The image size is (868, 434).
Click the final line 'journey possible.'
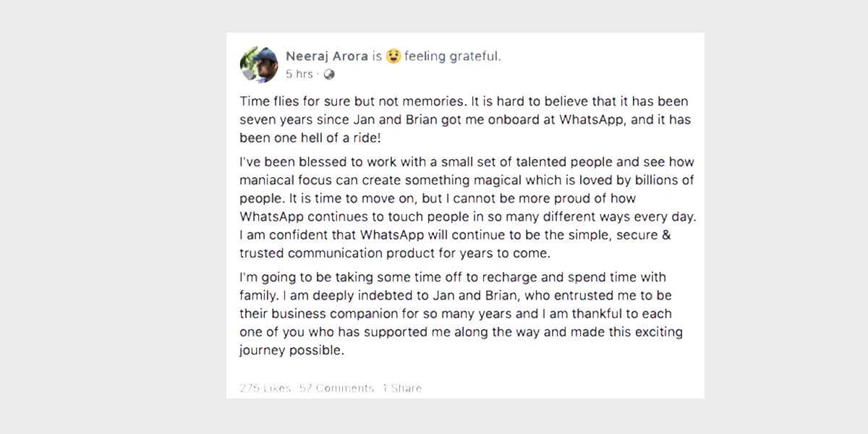tap(292, 351)
